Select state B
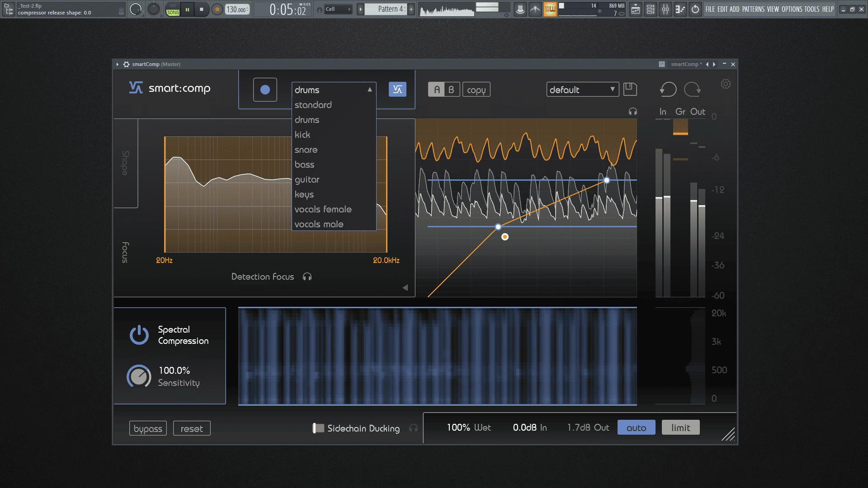Screen dimensions: 868x488 click(x=451, y=89)
